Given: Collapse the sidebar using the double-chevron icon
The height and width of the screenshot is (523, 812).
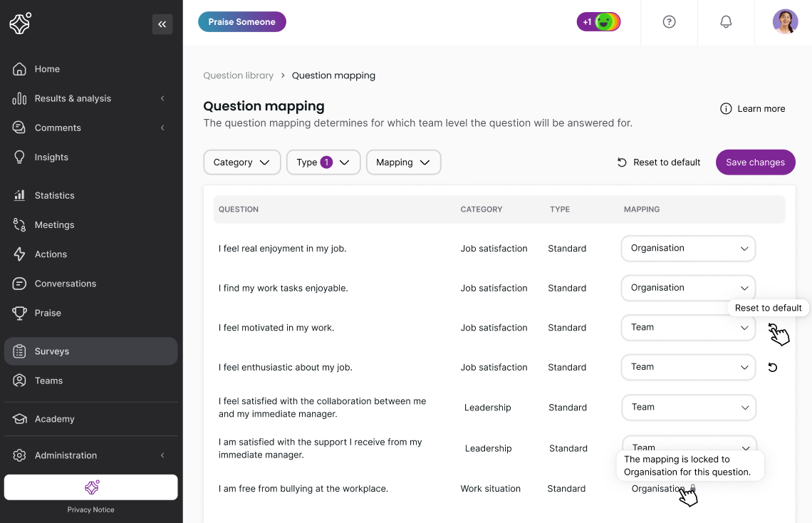Looking at the screenshot, I should pos(162,24).
